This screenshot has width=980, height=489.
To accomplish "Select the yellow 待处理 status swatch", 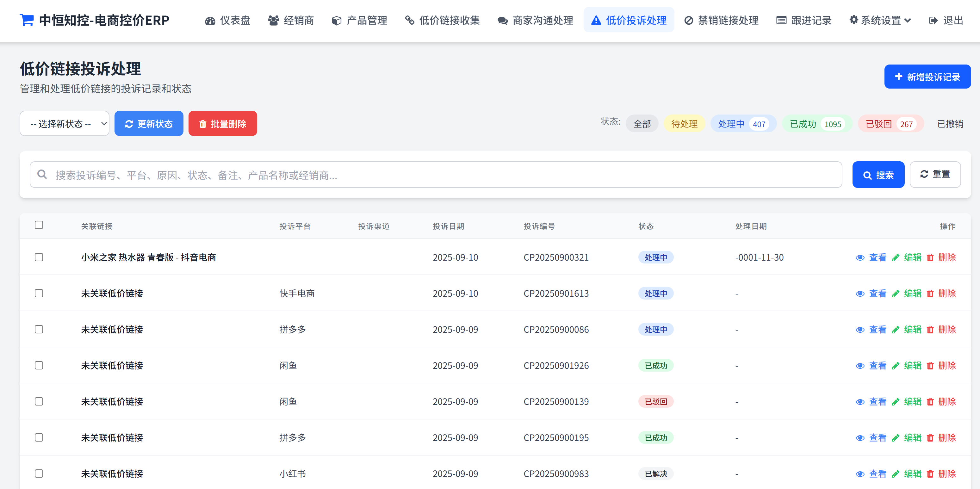I will coord(684,124).
